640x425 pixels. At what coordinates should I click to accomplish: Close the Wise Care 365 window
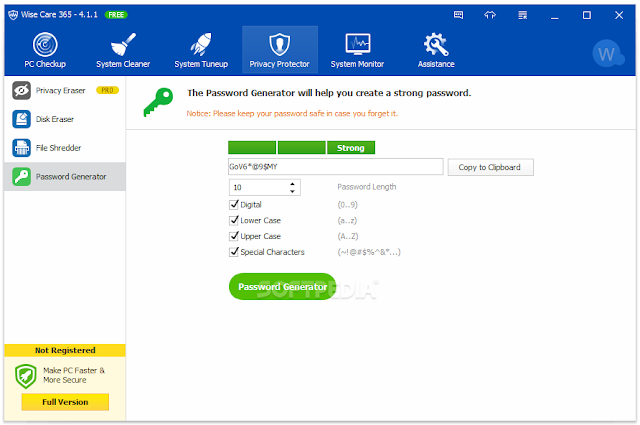[x=619, y=15]
